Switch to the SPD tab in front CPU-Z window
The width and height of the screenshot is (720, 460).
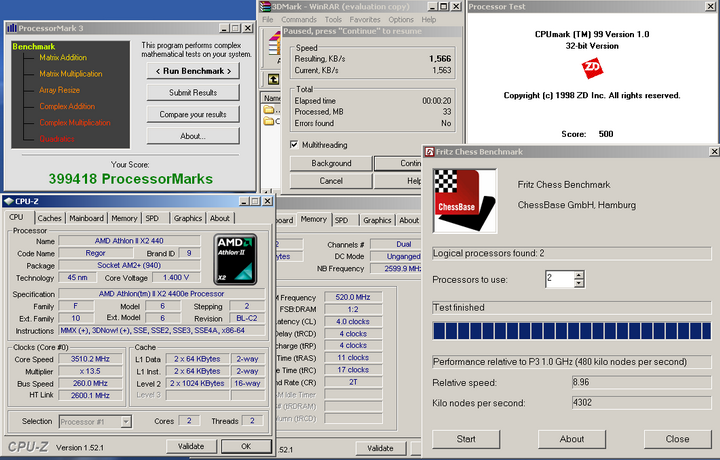coord(152,218)
